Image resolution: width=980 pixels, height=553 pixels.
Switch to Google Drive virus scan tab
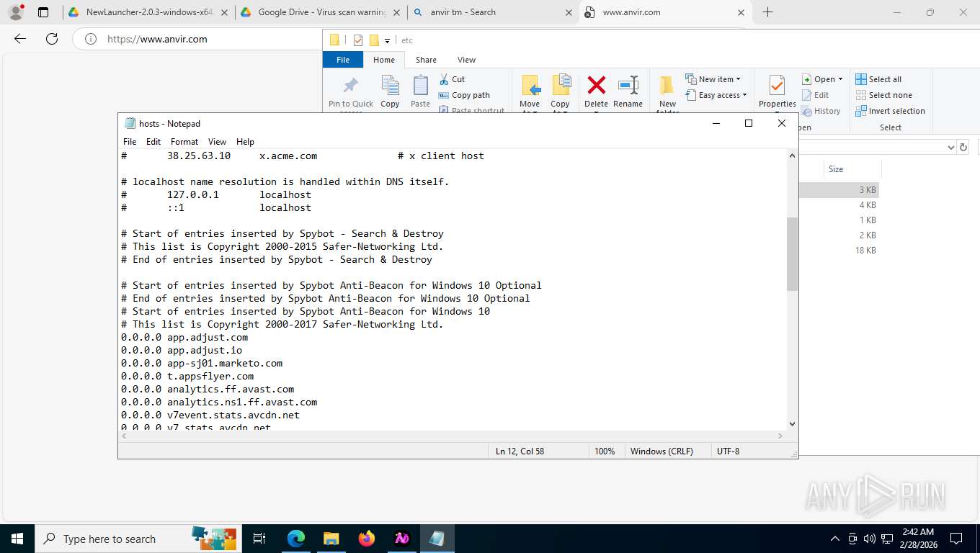(321, 12)
